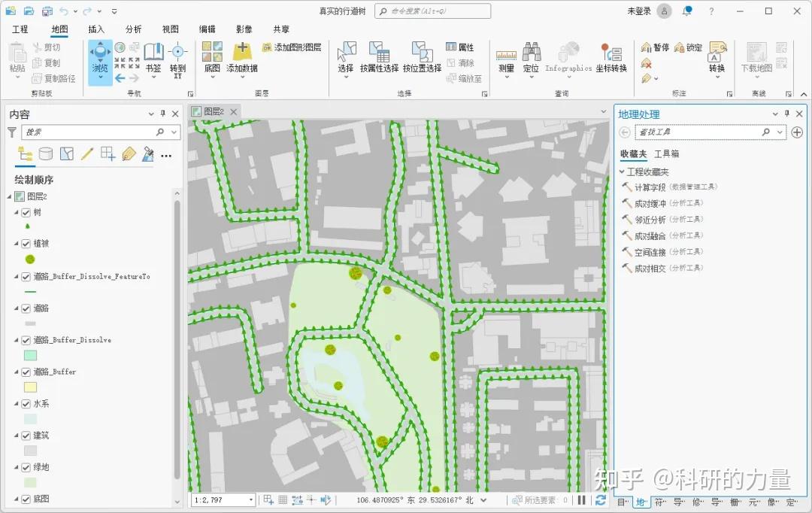812x513 pixels.
Task: Go to previous extent with the back arrow
Action: [120, 78]
